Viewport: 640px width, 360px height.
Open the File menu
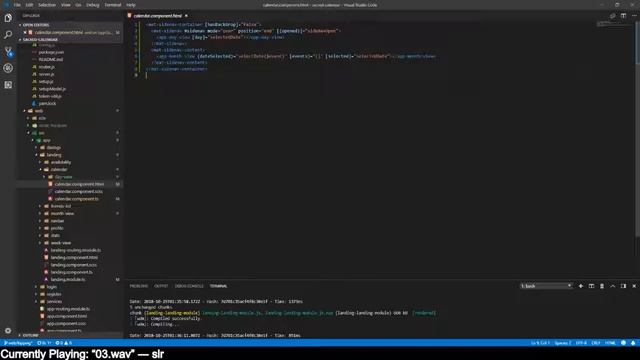click(17, 5)
